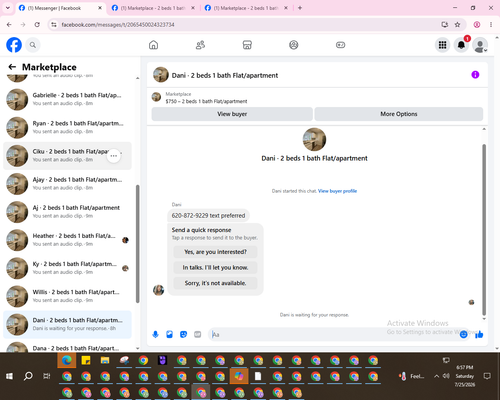The image size is (500, 400).
Task: Open the account profile avatar menu
Action: point(480,45)
